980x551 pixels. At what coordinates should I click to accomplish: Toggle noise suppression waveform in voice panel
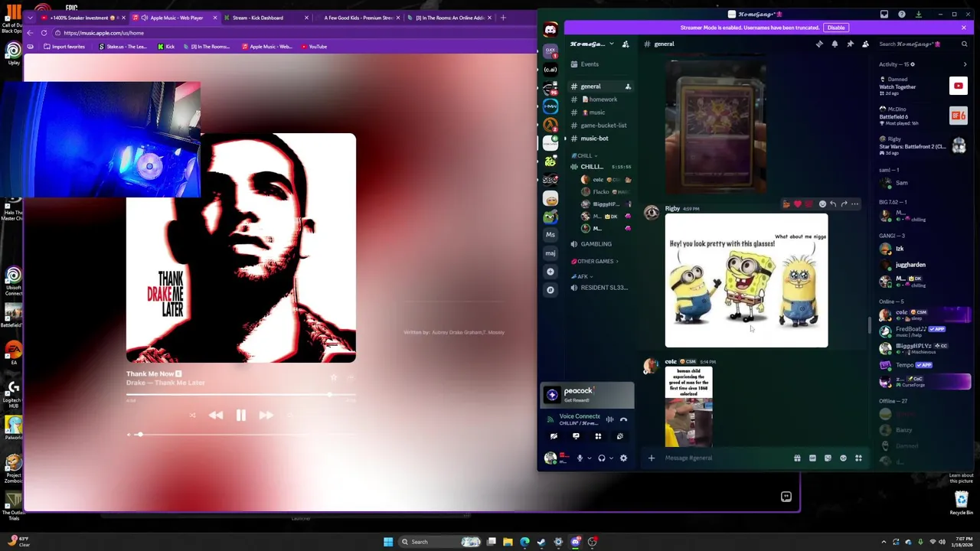point(610,419)
